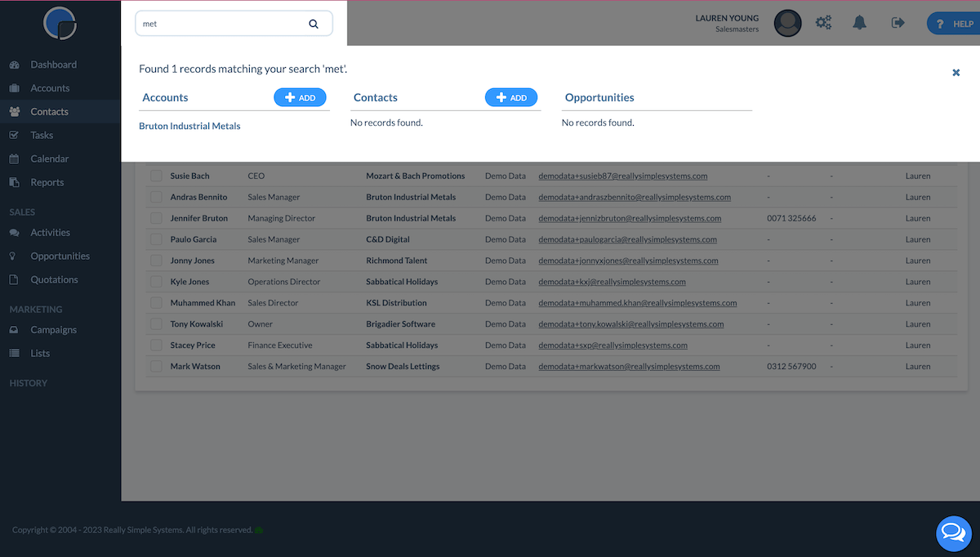Open the Bruton Industrial Metals account result
Viewport: 980px width, 557px height.
pyautogui.click(x=189, y=126)
